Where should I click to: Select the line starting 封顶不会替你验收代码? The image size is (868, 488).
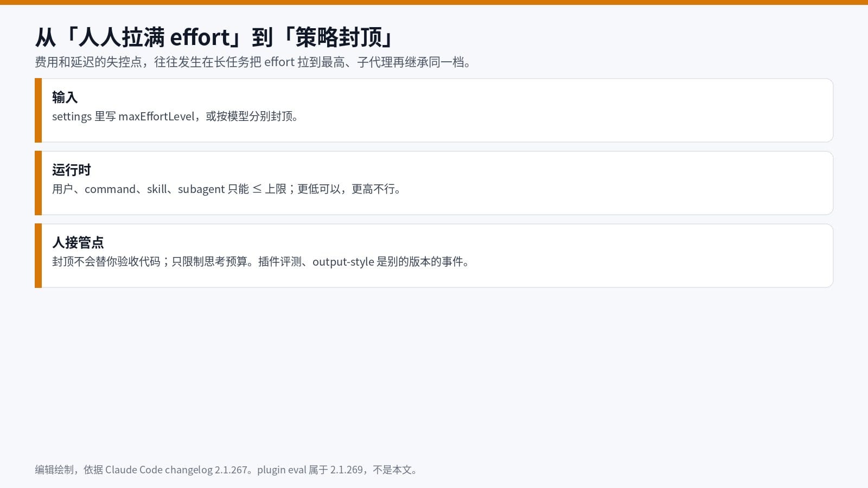[x=261, y=262]
